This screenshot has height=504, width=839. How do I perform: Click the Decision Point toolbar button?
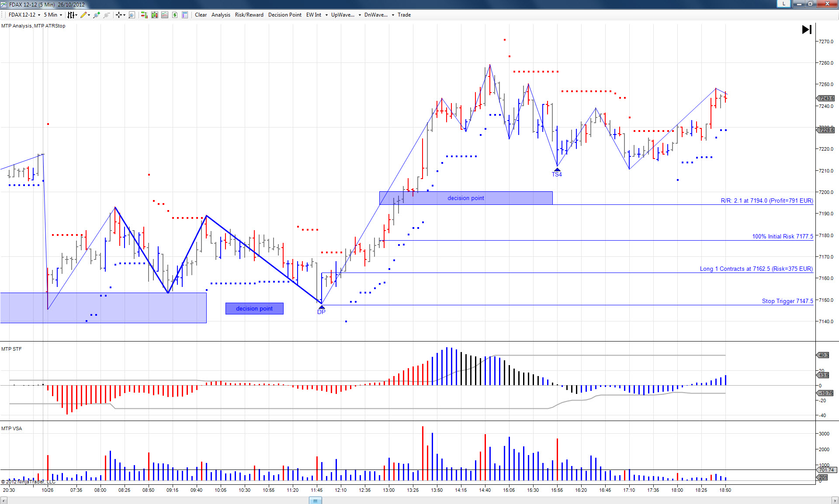285,15
